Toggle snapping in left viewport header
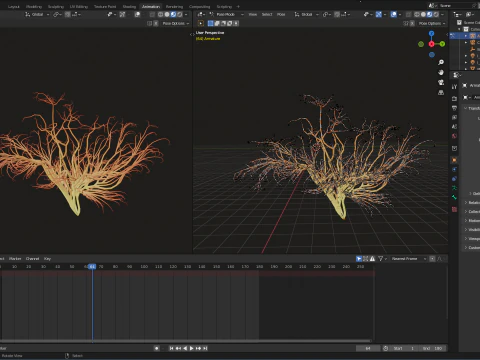This screenshot has height=360, width=480. 68,14
